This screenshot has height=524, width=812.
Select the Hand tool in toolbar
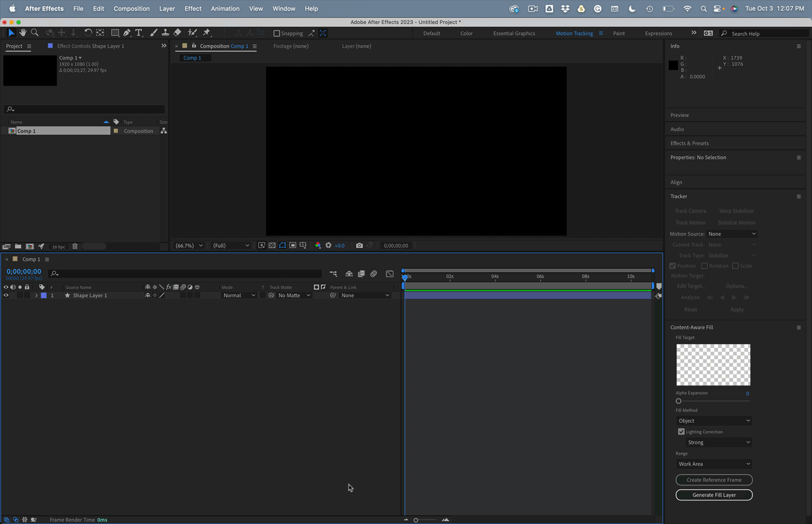point(23,33)
